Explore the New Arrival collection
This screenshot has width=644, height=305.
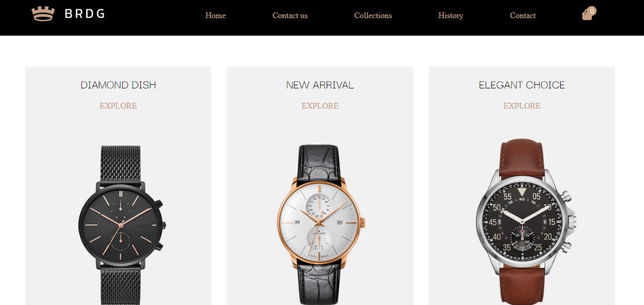320,105
